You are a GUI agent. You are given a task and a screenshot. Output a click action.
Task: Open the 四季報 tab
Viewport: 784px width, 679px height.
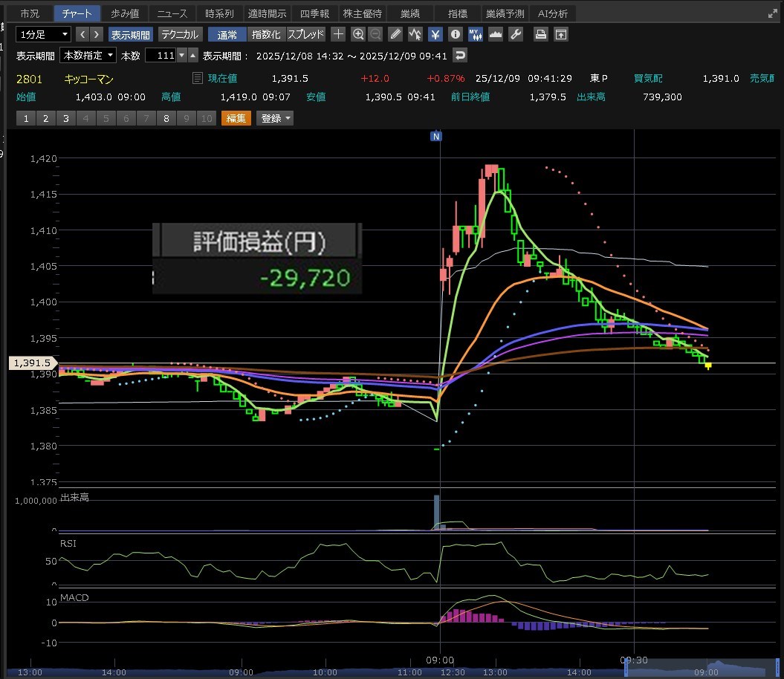pos(314,13)
